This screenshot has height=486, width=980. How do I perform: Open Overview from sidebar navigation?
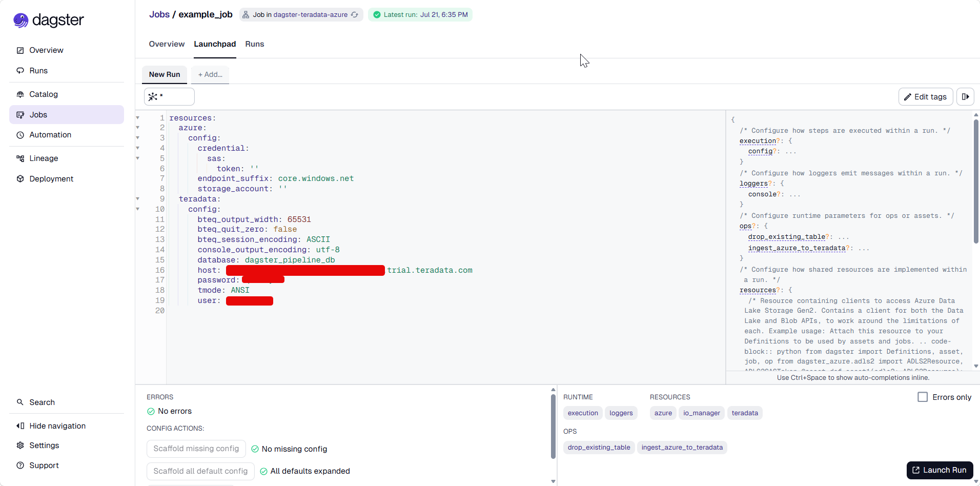(x=67, y=50)
